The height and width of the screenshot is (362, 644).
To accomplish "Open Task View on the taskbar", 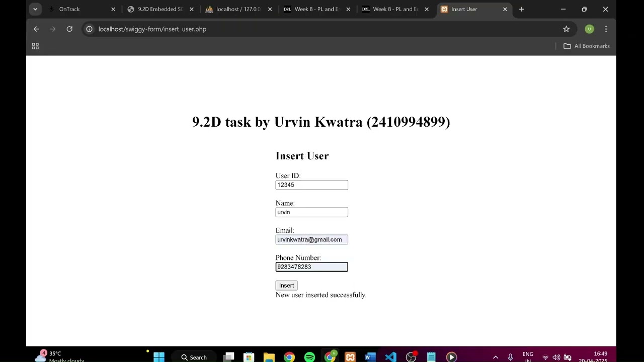I will [229, 357].
